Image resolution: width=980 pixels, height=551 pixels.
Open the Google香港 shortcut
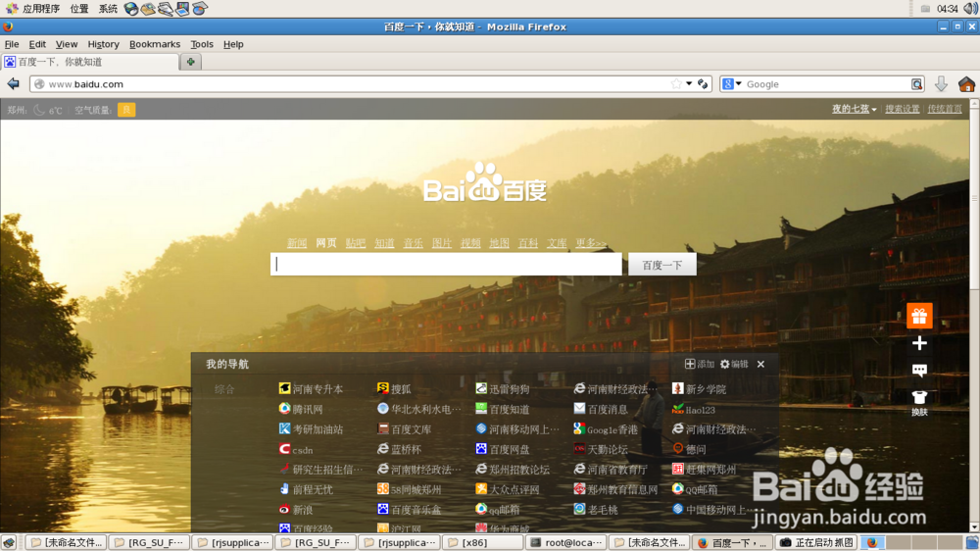point(606,429)
